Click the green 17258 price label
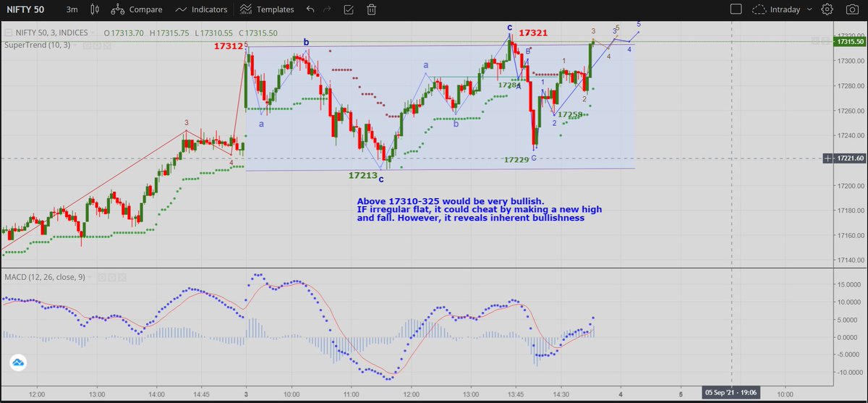868x403 pixels. pyautogui.click(x=571, y=115)
